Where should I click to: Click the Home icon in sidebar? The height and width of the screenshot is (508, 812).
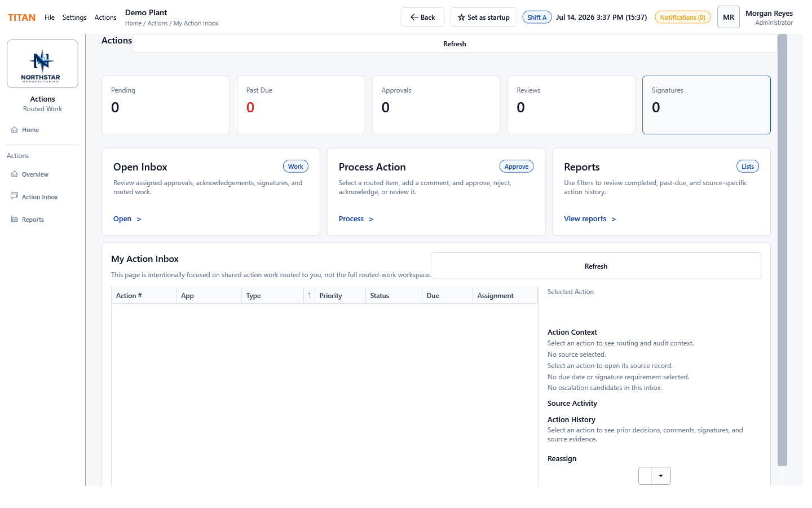point(15,130)
